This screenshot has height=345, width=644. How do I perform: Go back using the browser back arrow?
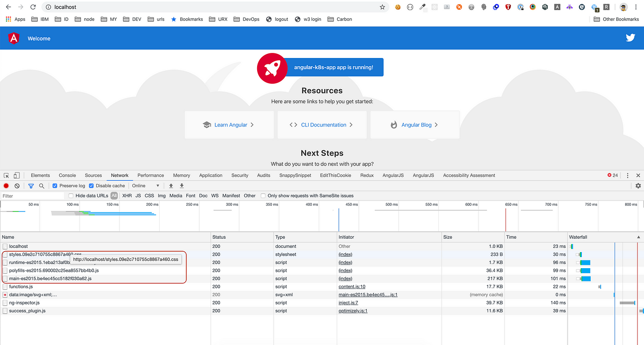[x=8, y=7]
